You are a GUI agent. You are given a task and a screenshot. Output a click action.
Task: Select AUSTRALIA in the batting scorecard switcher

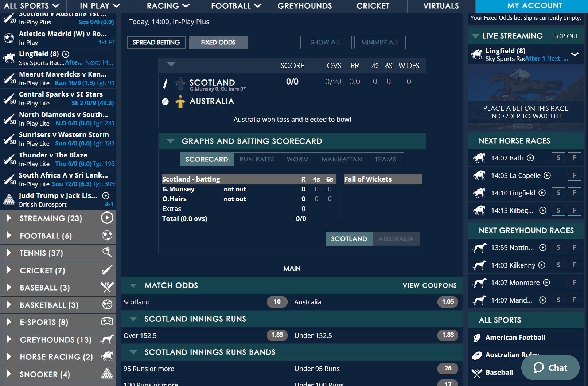click(x=397, y=238)
